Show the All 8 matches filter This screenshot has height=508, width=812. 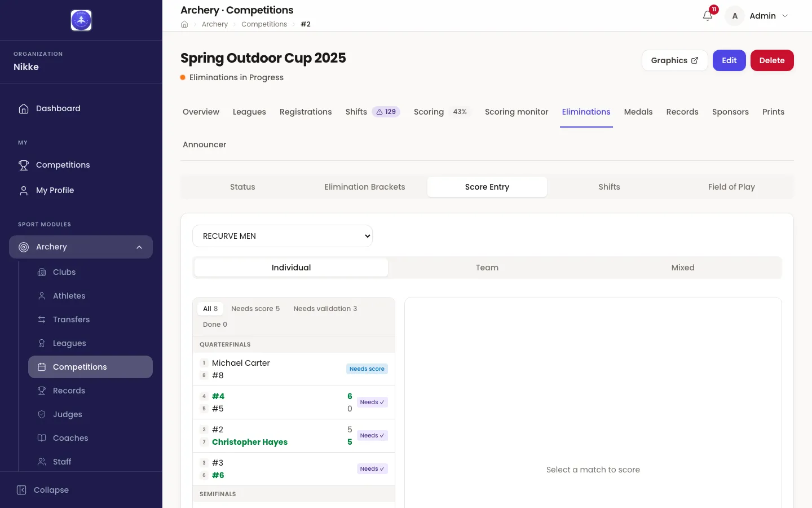coord(210,309)
